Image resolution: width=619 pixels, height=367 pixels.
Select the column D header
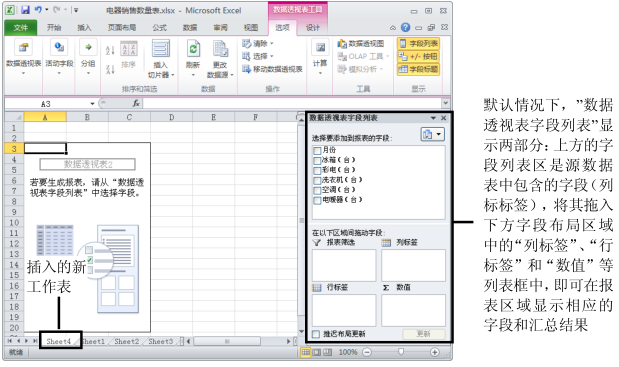click(171, 117)
